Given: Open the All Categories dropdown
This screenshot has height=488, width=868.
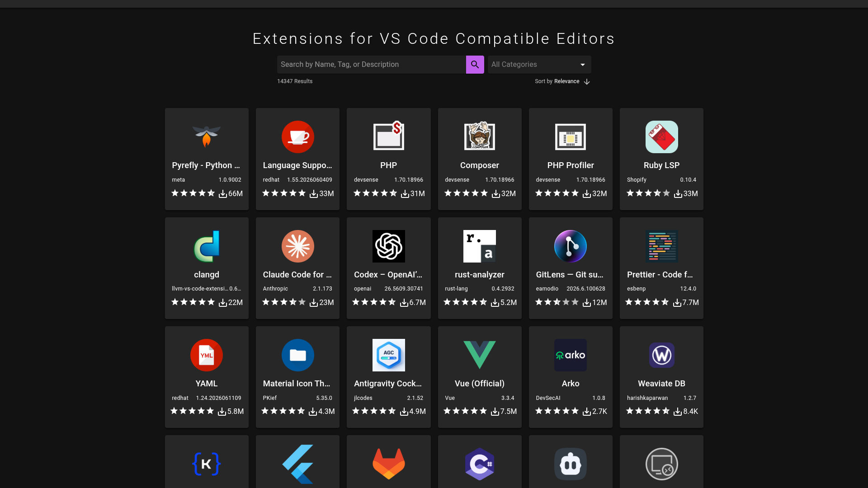Looking at the screenshot, I should 539,65.
